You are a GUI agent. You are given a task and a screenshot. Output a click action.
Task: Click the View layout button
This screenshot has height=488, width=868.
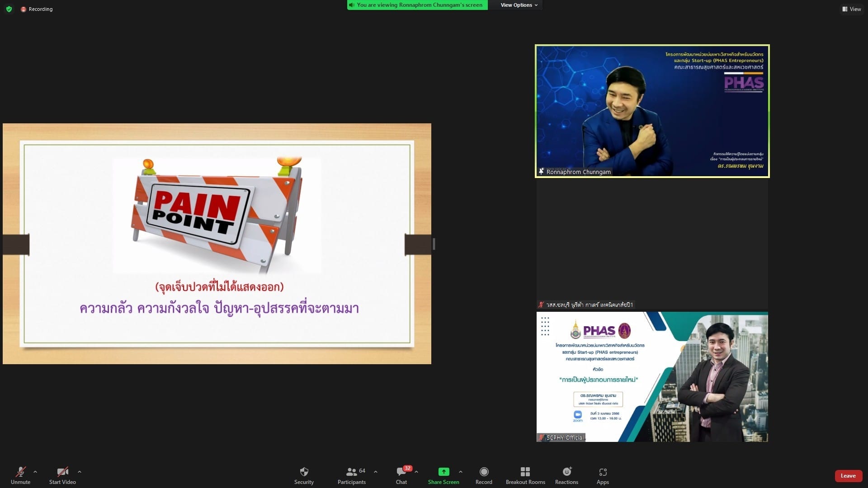tap(851, 9)
